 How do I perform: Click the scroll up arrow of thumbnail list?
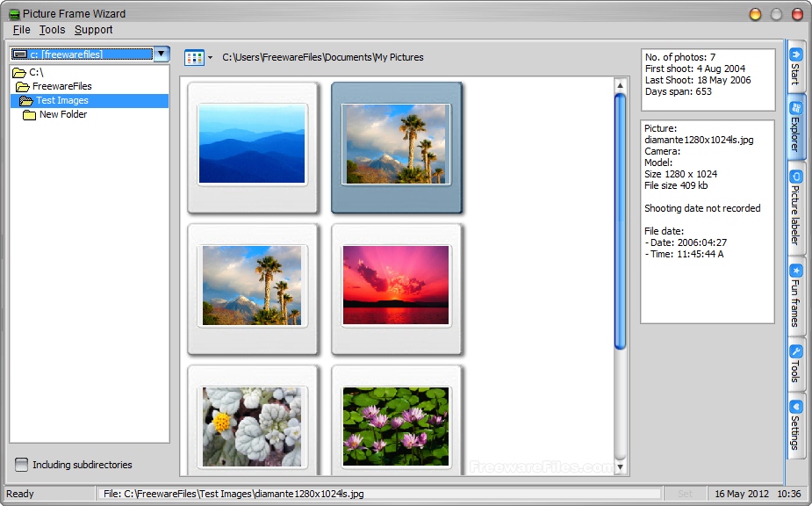[620, 84]
